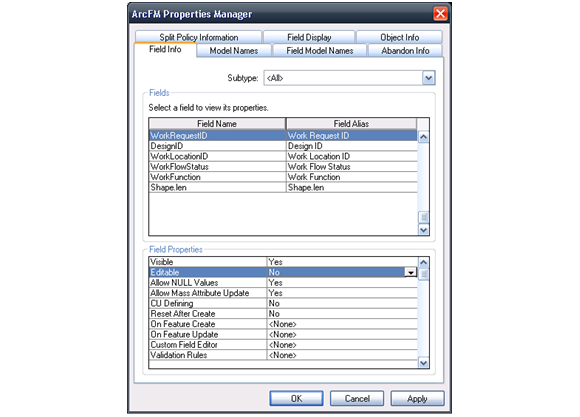
Task: Switch to the Split Policy Information tab
Action: [x=198, y=37]
